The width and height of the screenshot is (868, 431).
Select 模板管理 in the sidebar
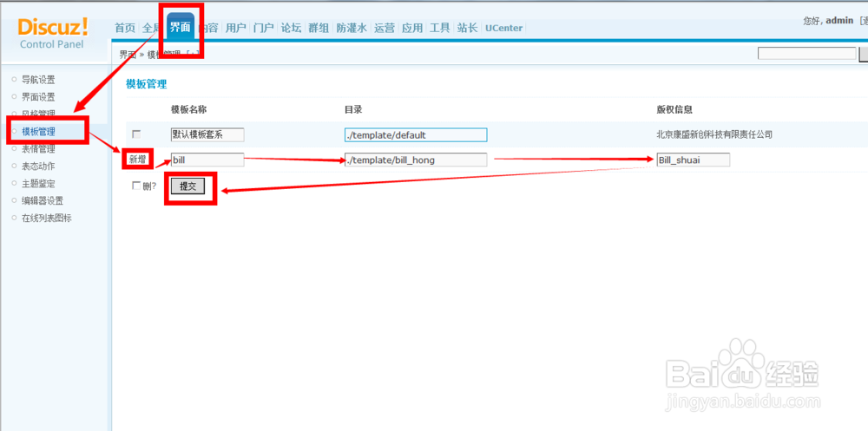pos(38,131)
